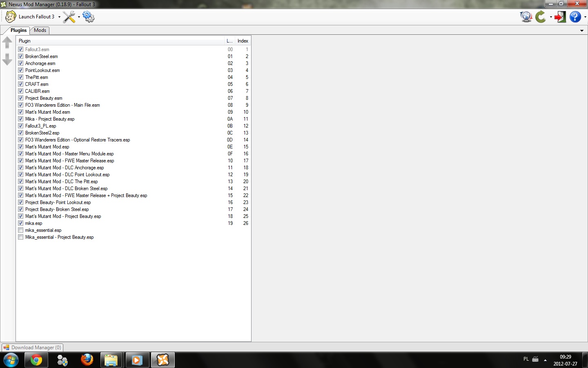Viewport: 588px width, 368px height.
Task: Open Windows Explorer folder on taskbar
Action: [111, 360]
